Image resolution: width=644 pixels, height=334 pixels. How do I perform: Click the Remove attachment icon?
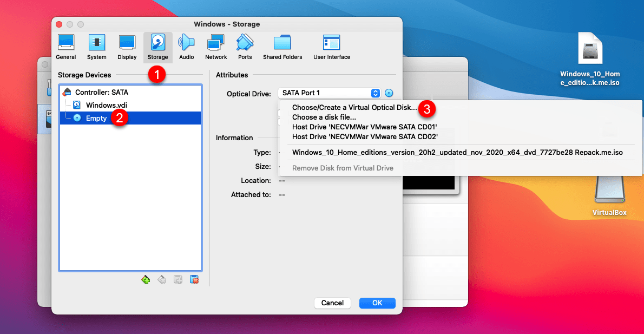click(194, 280)
